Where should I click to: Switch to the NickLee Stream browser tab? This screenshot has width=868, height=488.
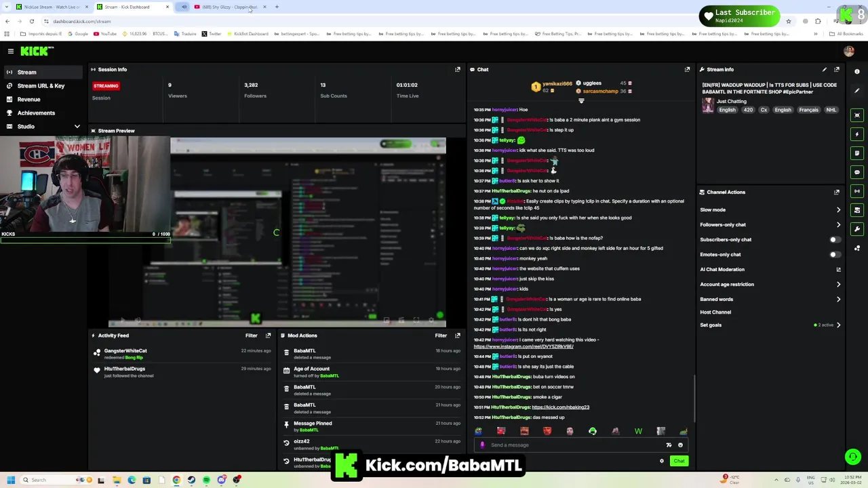pyautogui.click(x=52, y=7)
